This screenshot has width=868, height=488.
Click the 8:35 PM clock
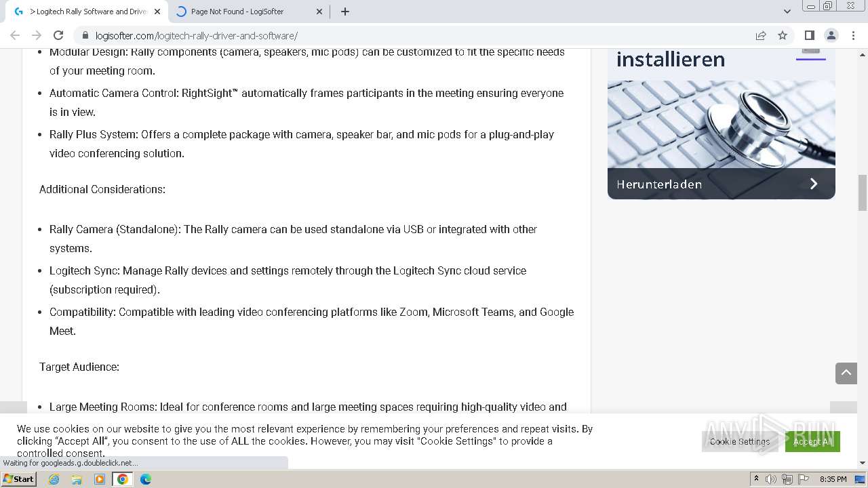point(833,479)
